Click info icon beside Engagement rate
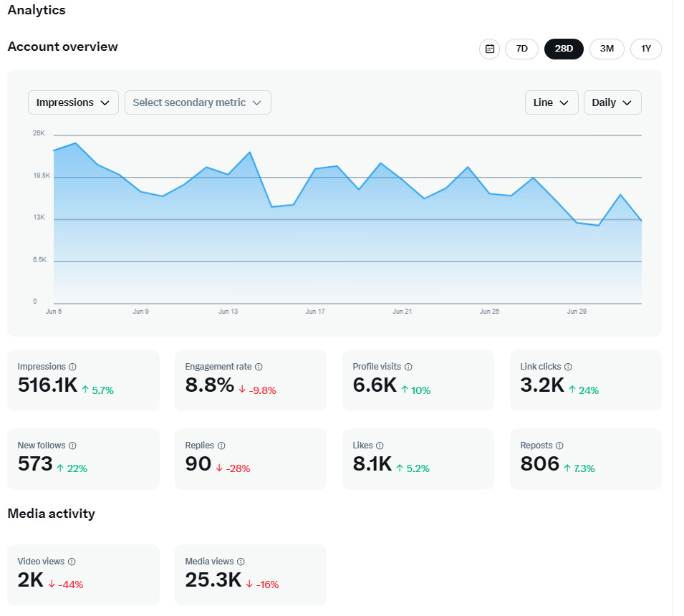Screen dimensions: 684x616 [x=259, y=367]
